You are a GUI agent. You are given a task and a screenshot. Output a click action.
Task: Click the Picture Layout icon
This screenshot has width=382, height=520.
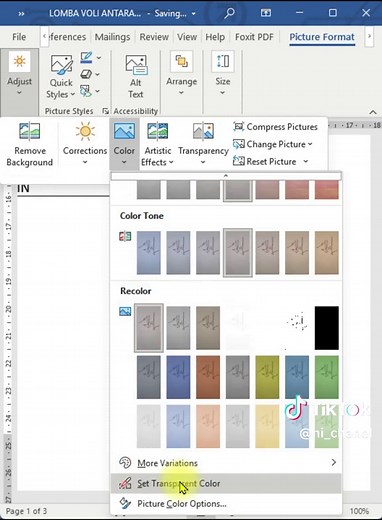[x=86, y=91]
